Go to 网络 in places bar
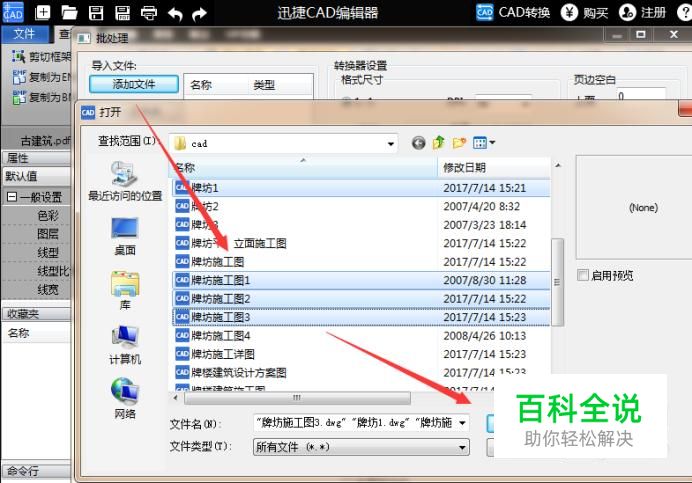 pos(125,399)
